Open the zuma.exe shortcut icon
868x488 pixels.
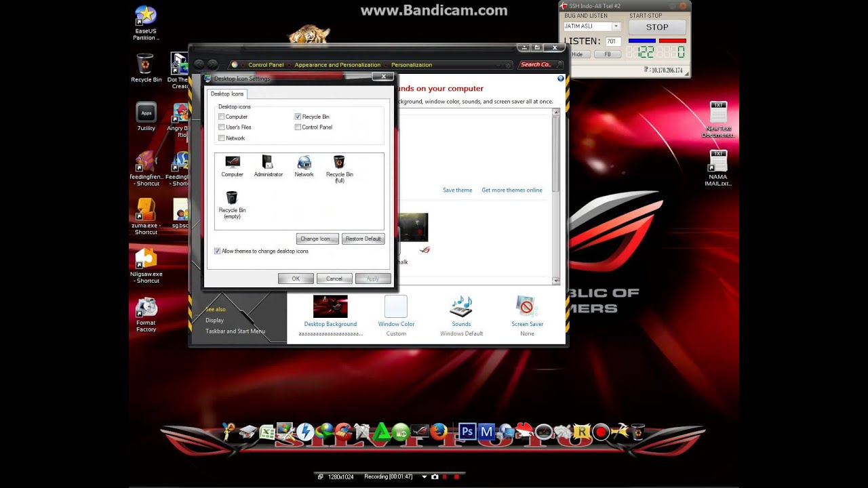[x=146, y=216]
